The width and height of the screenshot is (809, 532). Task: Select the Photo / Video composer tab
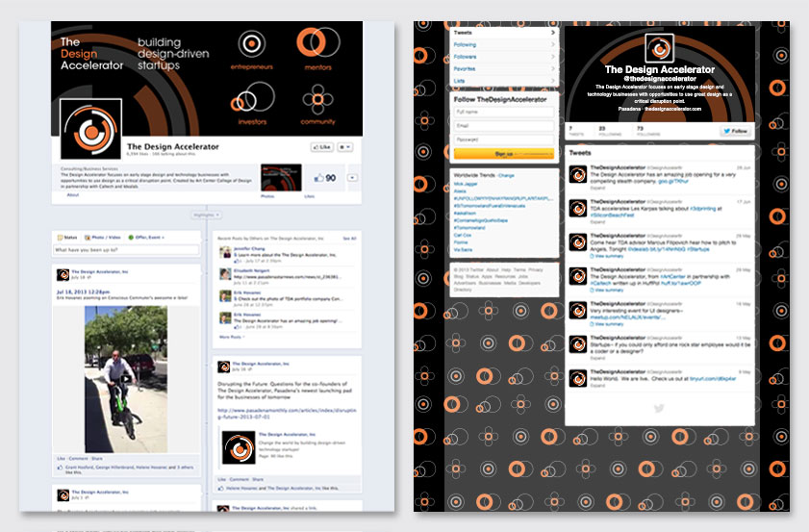103,238
